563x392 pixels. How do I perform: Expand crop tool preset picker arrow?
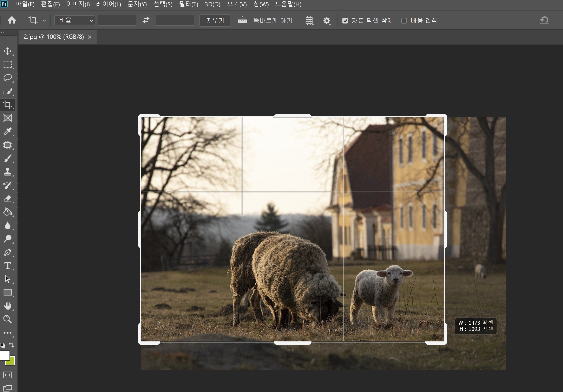click(44, 21)
